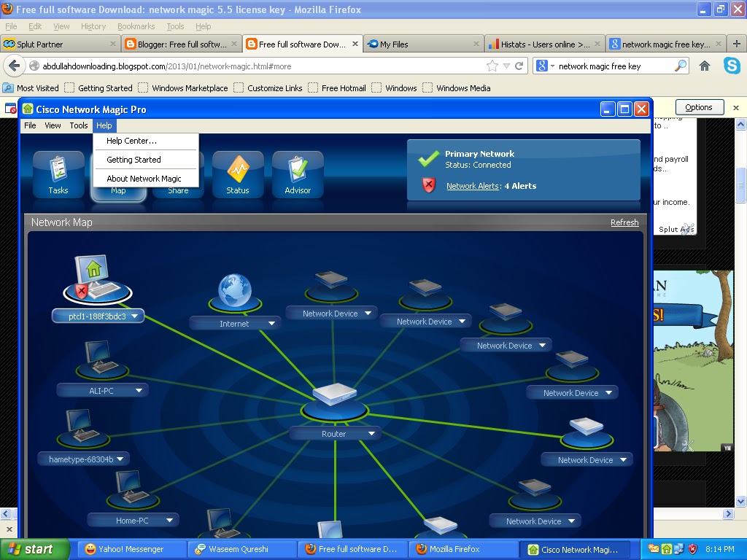This screenshot has height=560, width=747.
Task: Open the Network Alerts link
Action: coord(472,186)
